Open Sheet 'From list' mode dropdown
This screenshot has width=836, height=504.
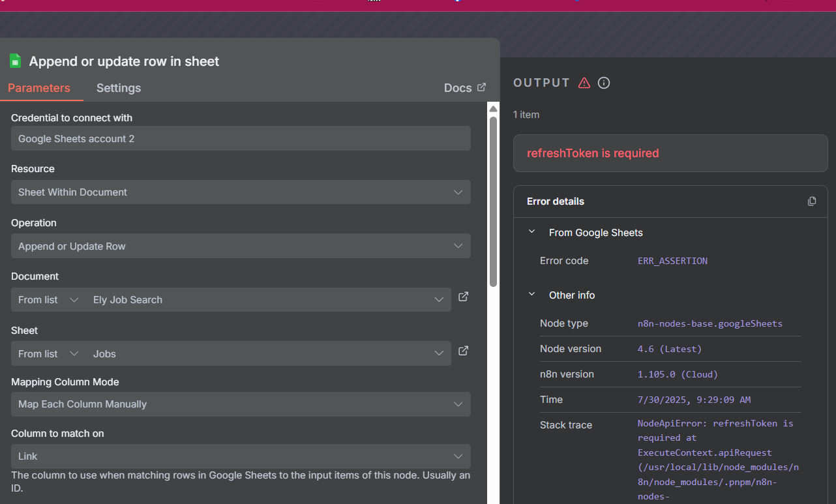[x=48, y=353]
